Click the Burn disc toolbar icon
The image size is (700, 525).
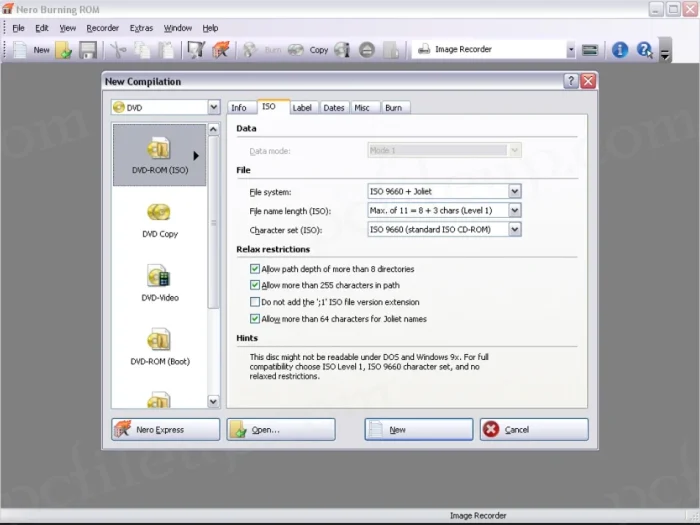250,50
